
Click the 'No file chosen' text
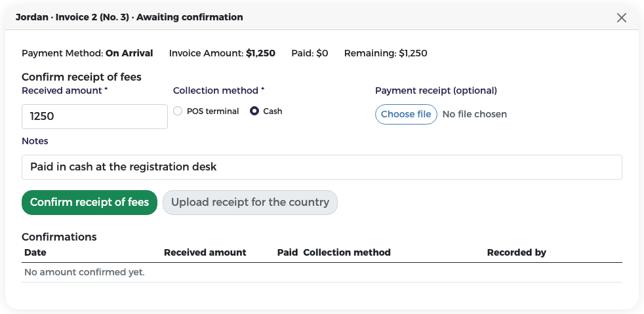coord(474,114)
